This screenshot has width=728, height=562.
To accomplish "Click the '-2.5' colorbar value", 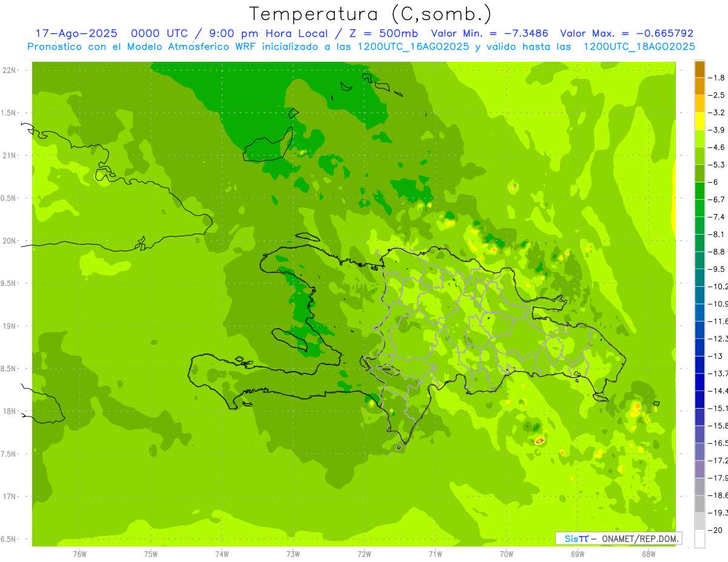I will pyautogui.click(x=716, y=95).
